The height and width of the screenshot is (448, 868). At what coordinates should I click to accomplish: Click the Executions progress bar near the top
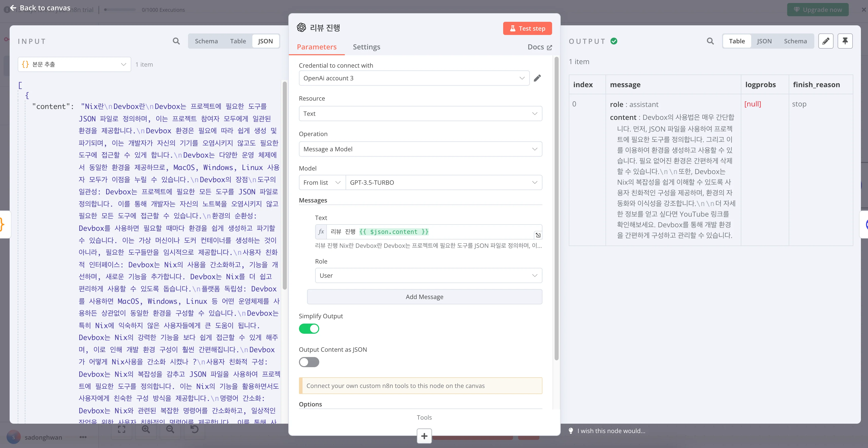click(120, 10)
